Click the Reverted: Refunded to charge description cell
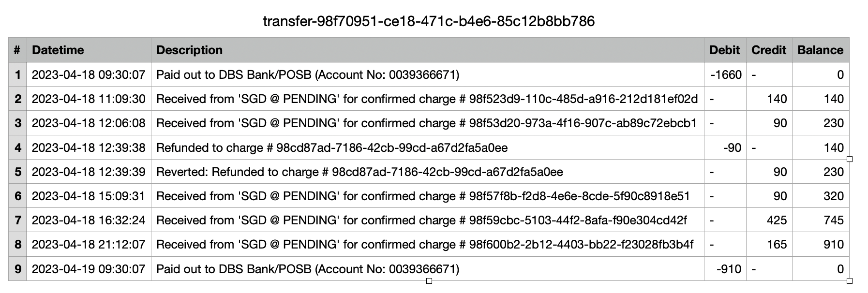Viewport: 868px width, 293px height. tap(428, 172)
